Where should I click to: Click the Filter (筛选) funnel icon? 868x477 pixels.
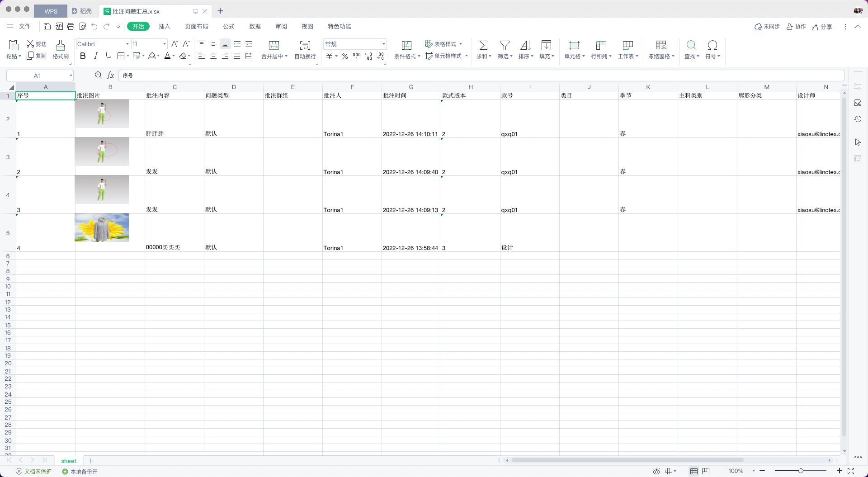tap(505, 45)
